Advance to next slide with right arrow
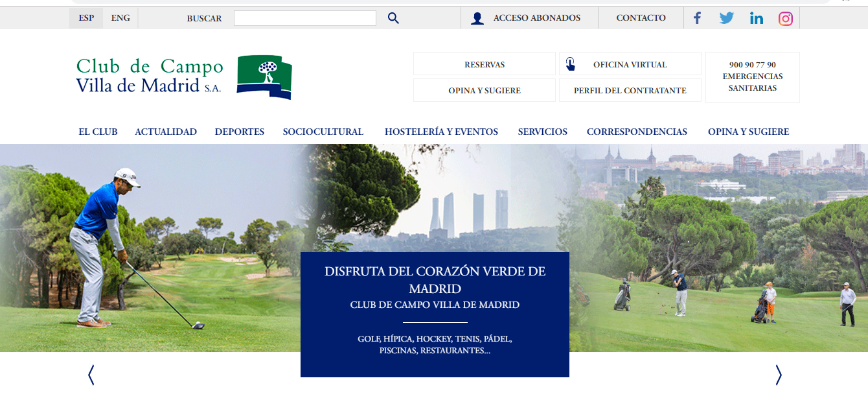Viewport: 868px width, 411px height. tap(779, 375)
